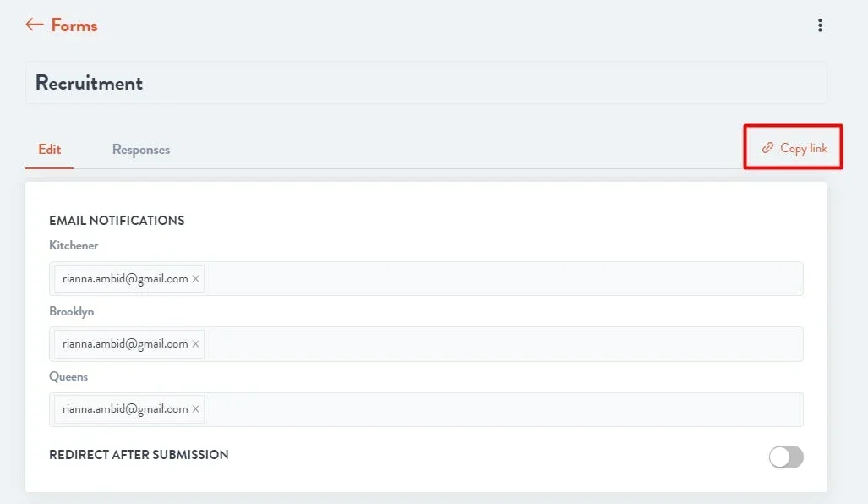Remove the email chip under Kitchener
This screenshot has width=868, height=504.
(195, 279)
